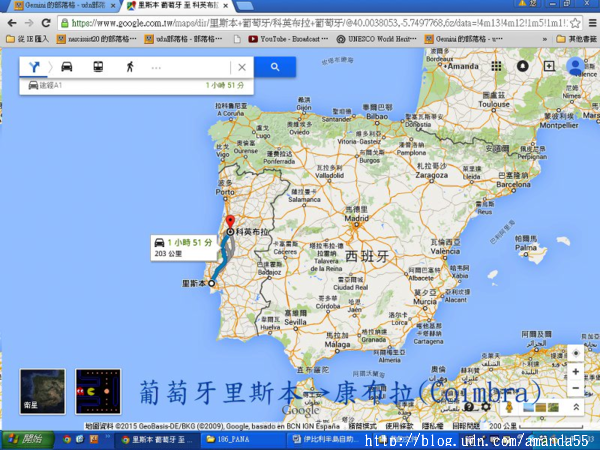Click the Windows Start button
The width and height of the screenshot is (600, 450).
[24, 439]
